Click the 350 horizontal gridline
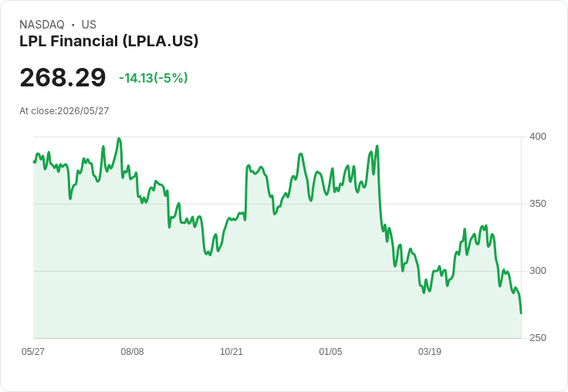This screenshot has height=392, width=568. point(277,204)
